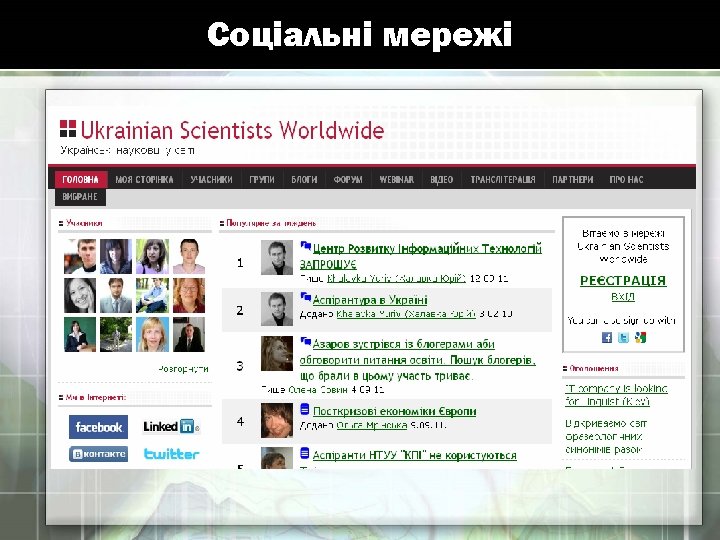
Task: Open first member photo in bottom row
Action: tap(80, 335)
